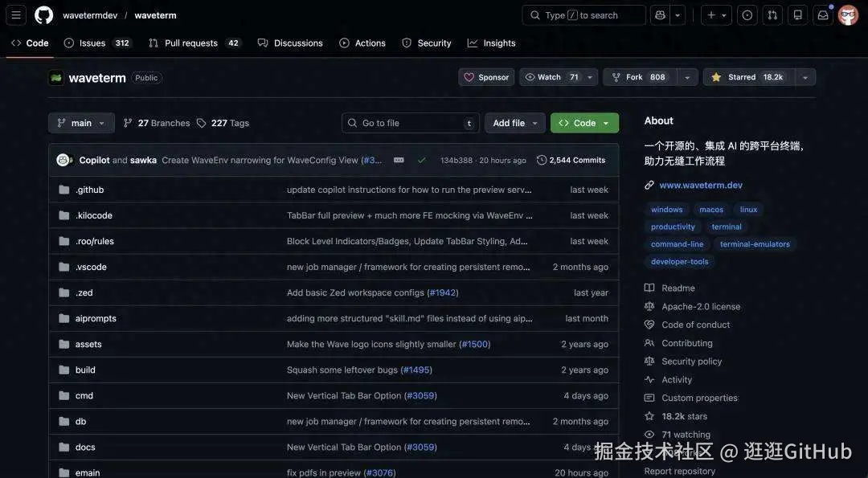This screenshot has height=478, width=868.
Task: Open dropdown next to Copilot icon
Action: 678,15
